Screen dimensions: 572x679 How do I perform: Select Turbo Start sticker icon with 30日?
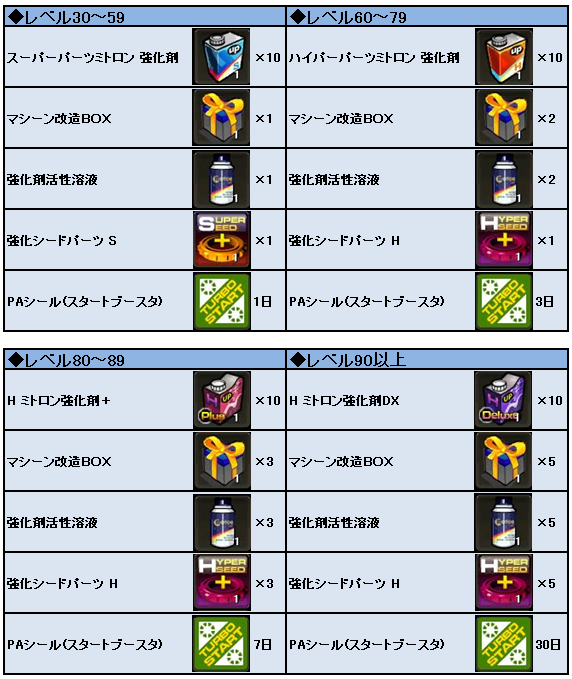coord(503,643)
